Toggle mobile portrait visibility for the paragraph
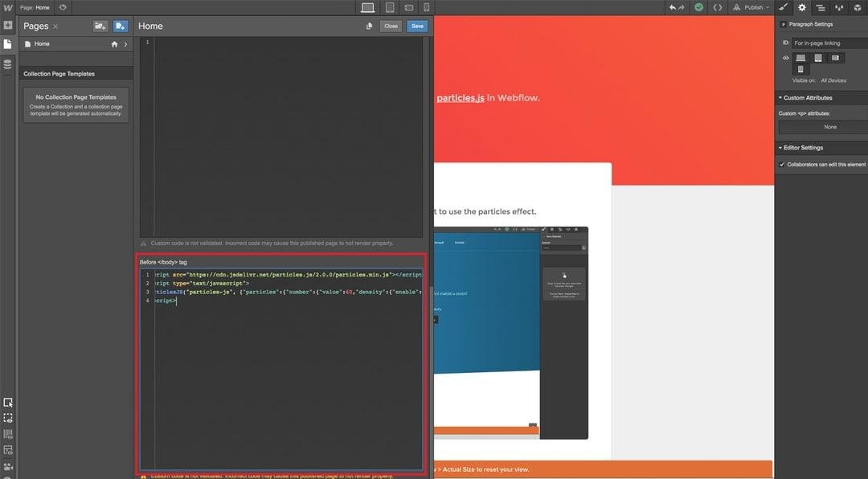Image resolution: width=868 pixels, height=479 pixels. (800, 69)
